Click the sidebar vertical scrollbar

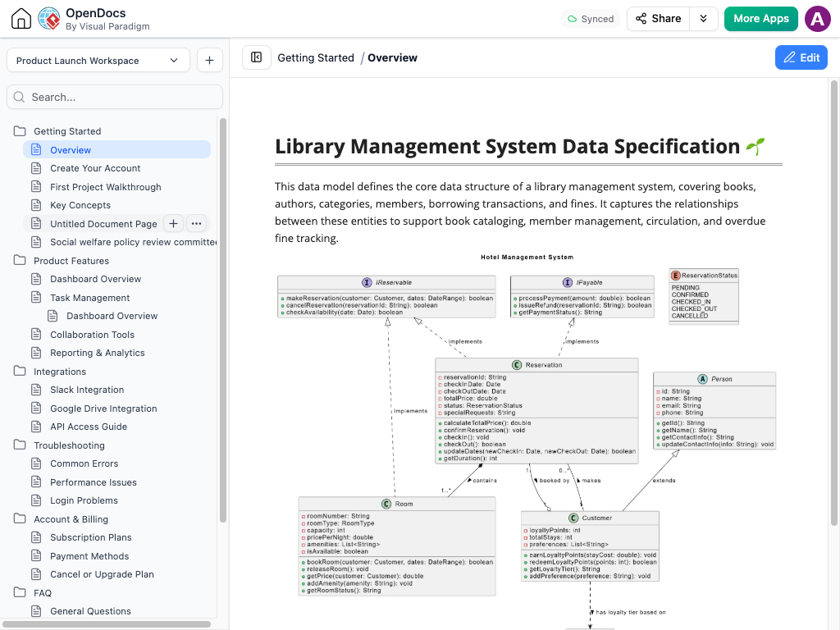click(x=223, y=320)
